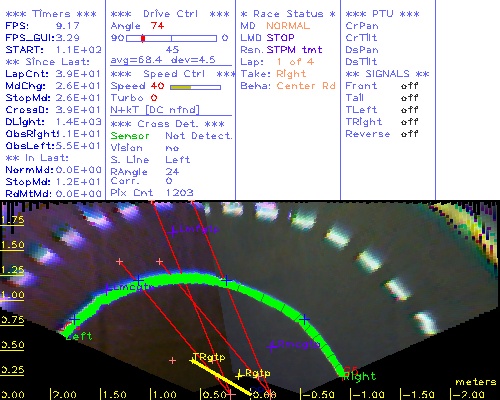
Task: Click the NORMAL mode value
Action: tap(288, 26)
